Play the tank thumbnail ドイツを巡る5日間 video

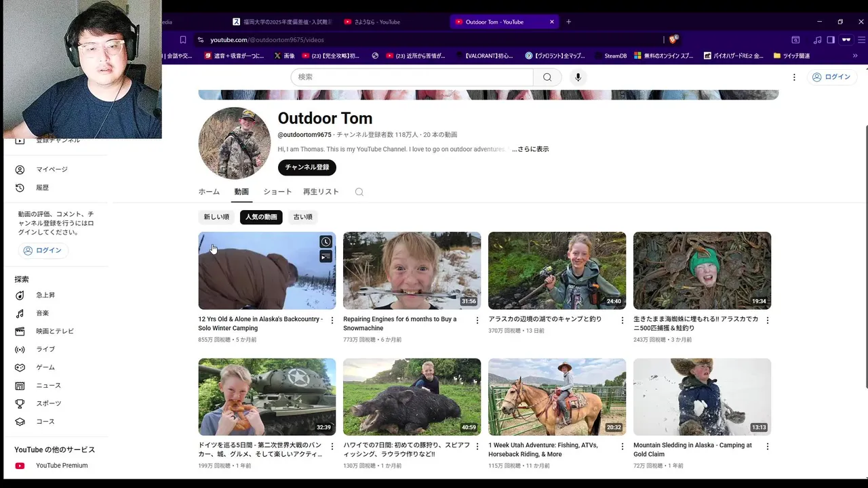[x=267, y=396]
